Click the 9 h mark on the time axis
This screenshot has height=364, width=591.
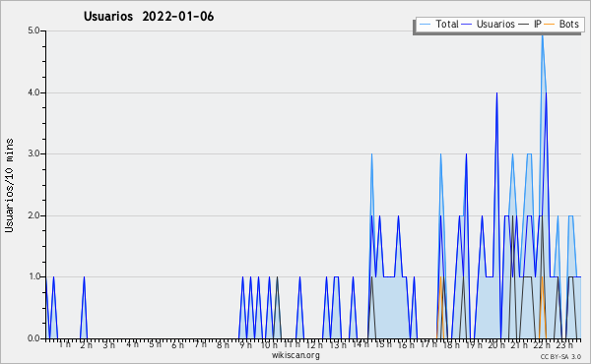click(245, 345)
